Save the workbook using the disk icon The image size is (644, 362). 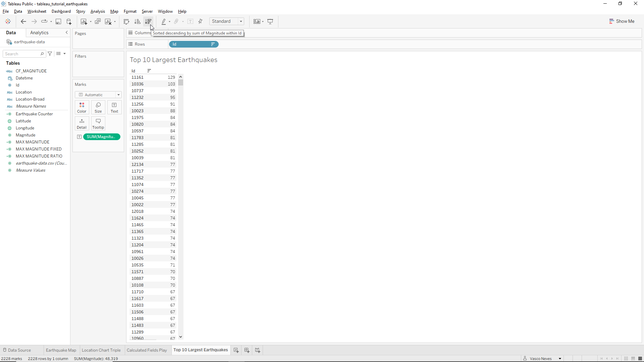(58, 21)
